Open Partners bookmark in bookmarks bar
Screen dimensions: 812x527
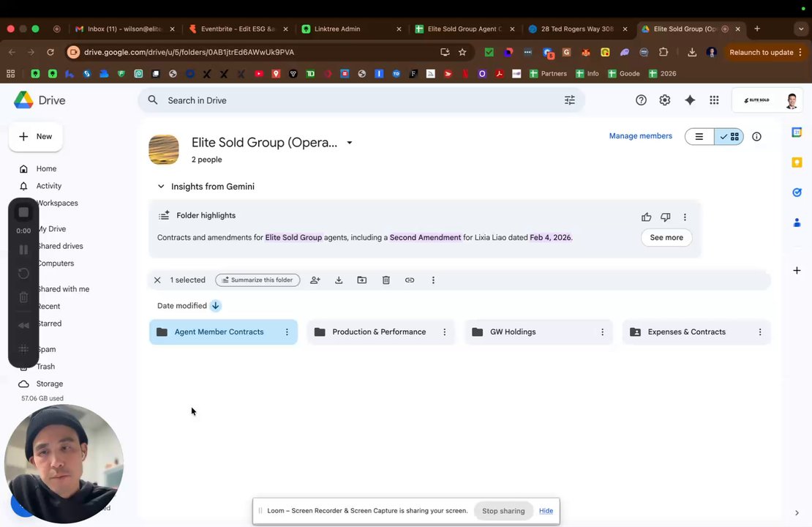point(548,74)
